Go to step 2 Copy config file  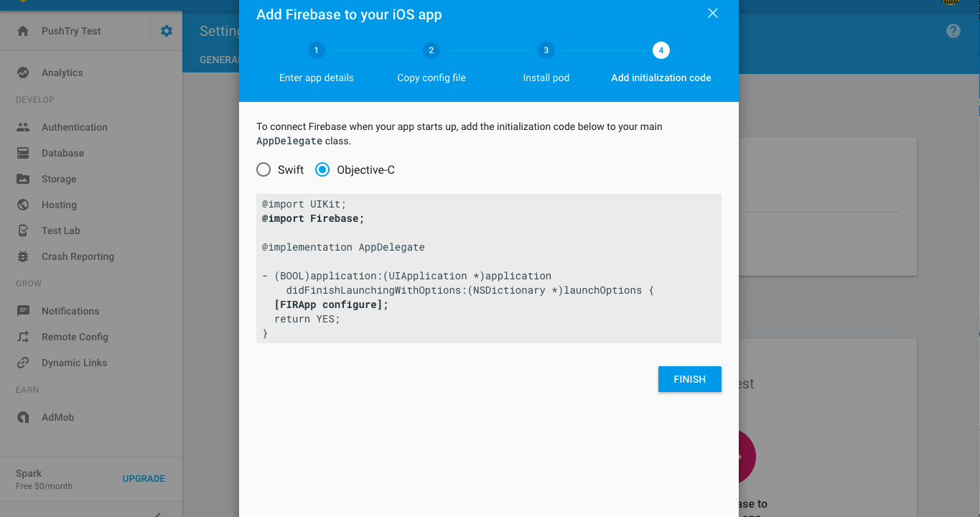point(431,50)
